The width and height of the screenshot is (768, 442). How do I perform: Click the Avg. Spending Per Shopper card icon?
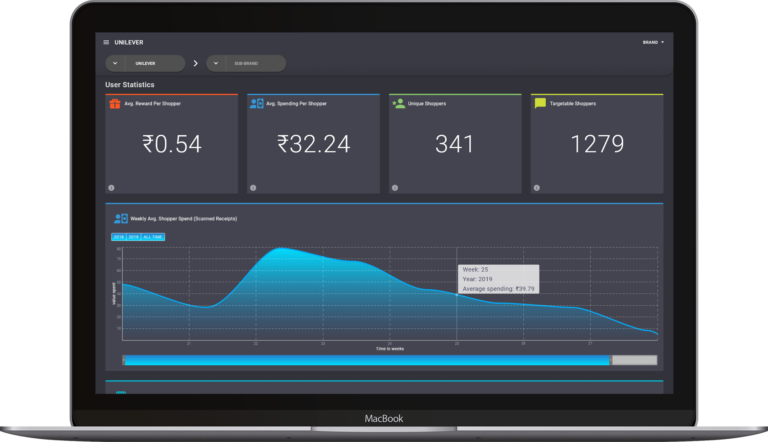257,103
